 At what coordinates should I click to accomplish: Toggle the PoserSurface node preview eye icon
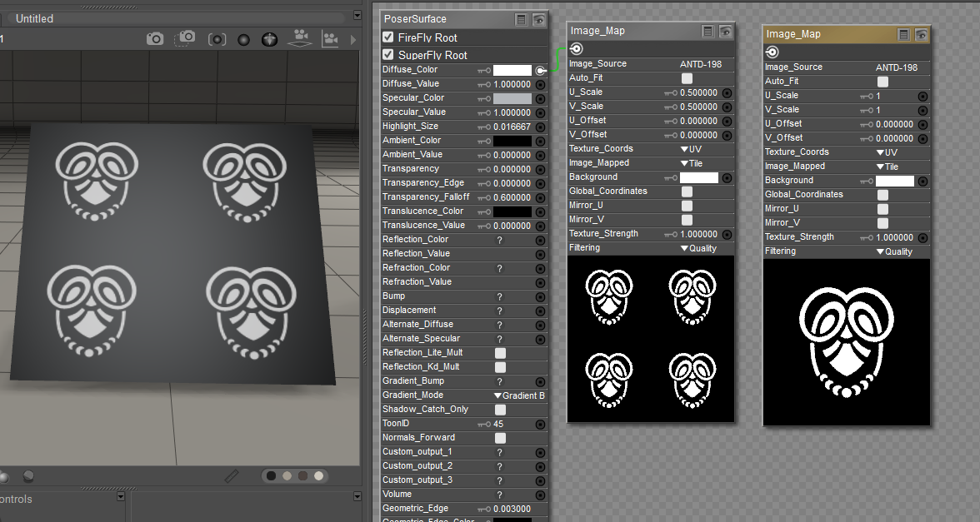[539, 19]
